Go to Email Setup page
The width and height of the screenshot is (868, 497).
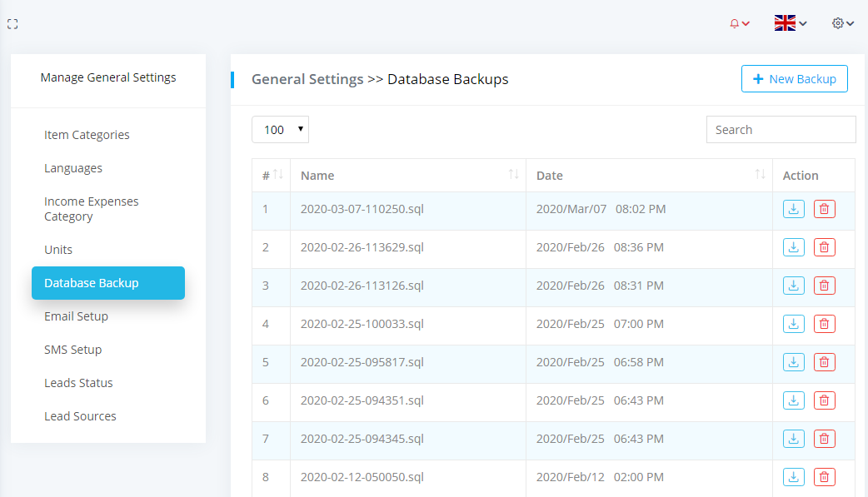click(76, 316)
